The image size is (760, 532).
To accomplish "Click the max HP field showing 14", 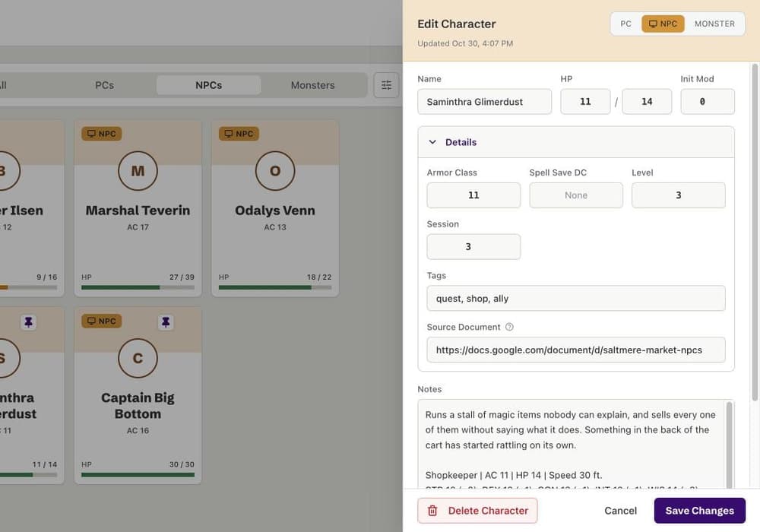I will tap(647, 102).
